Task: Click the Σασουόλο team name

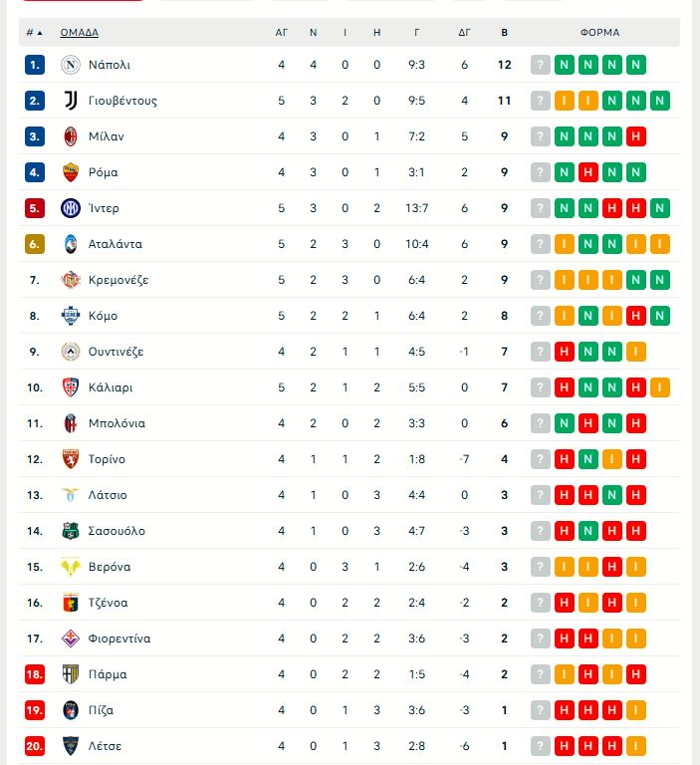Action: [x=117, y=531]
